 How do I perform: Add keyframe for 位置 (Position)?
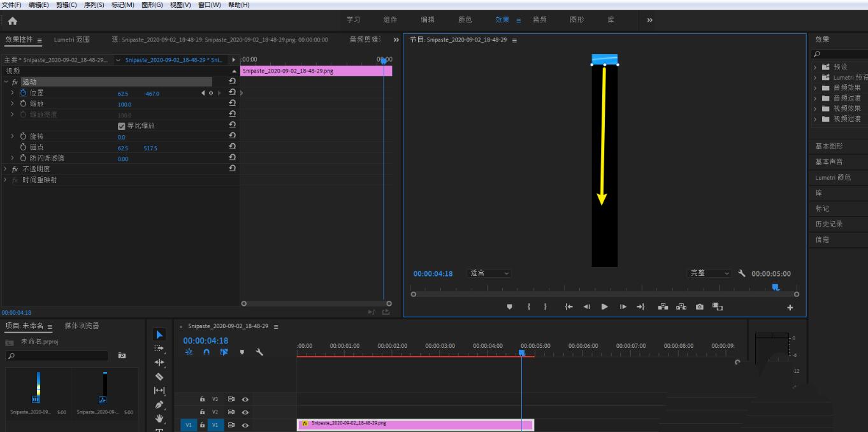pyautogui.click(x=211, y=93)
